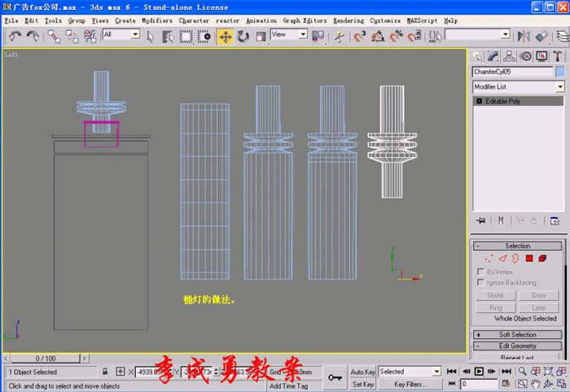Pick the Rectangular Selection Region tool
Image resolution: width=570 pixels, height=392 pixels.
tap(186, 37)
